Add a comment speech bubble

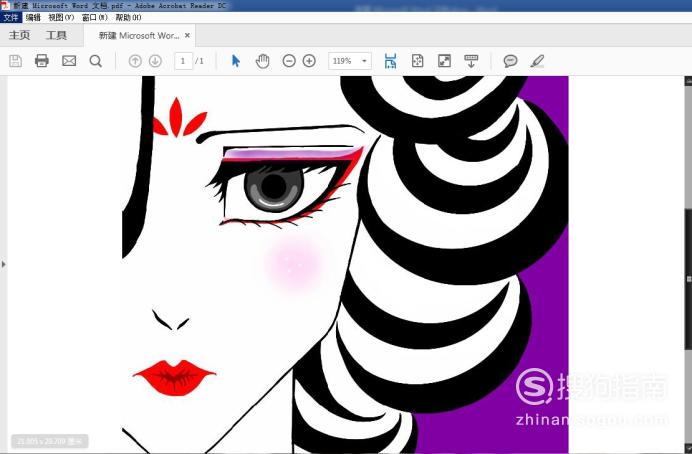pos(511,61)
